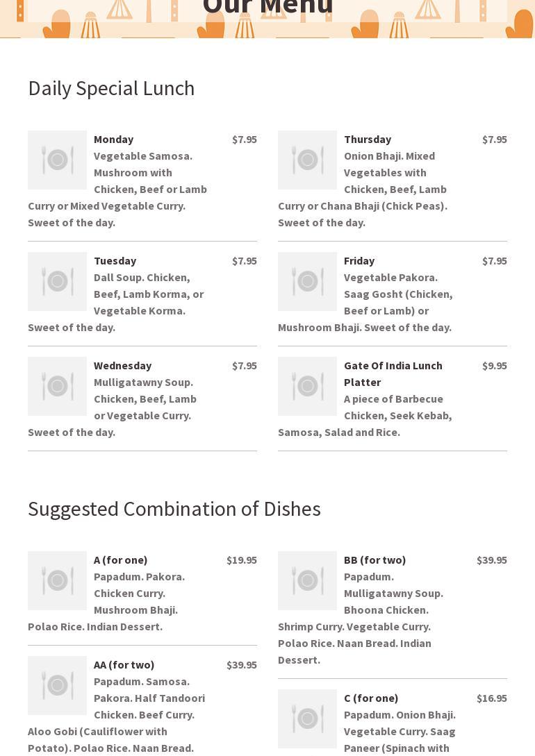Click the AA (for two) combo image
The width and height of the screenshot is (535, 756).
pyautogui.click(x=57, y=685)
